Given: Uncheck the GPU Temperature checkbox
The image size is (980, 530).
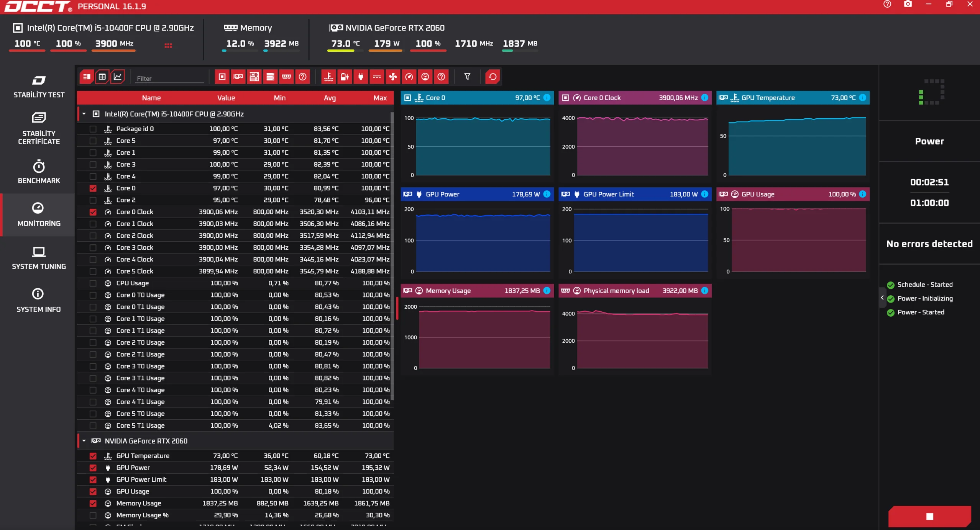Looking at the screenshot, I should pos(93,456).
